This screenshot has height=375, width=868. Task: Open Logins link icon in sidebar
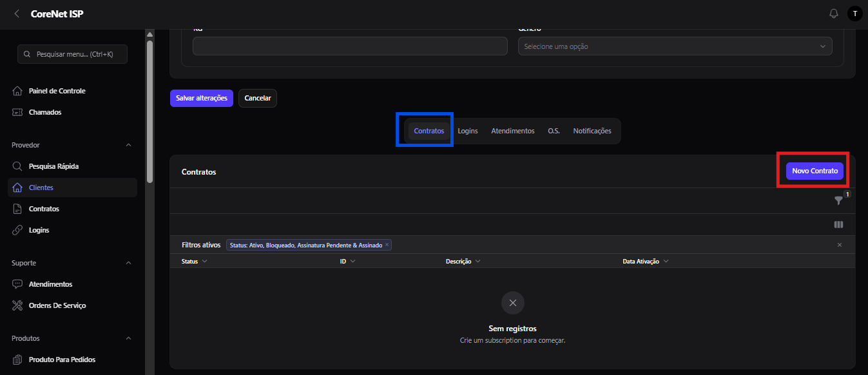[x=18, y=230]
